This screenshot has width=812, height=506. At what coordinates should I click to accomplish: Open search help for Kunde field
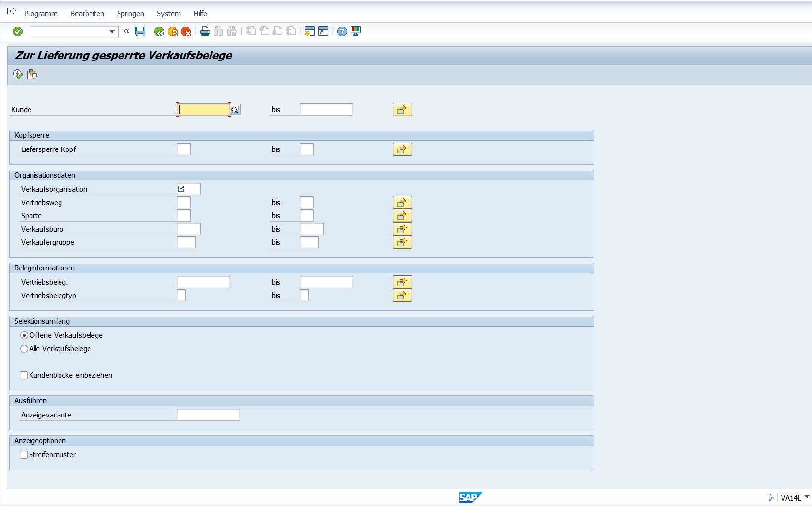(235, 110)
